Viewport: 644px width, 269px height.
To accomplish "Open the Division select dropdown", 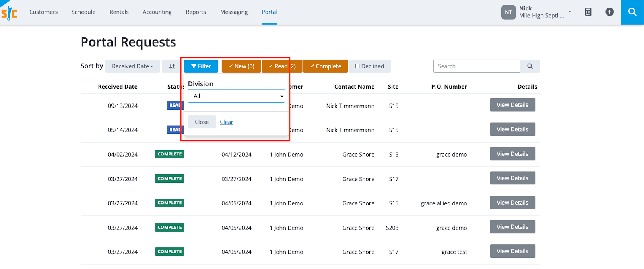I will point(236,96).
